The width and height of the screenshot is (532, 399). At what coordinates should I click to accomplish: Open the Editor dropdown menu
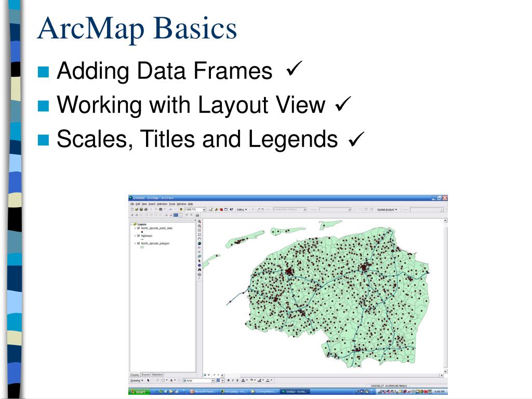pos(242,209)
